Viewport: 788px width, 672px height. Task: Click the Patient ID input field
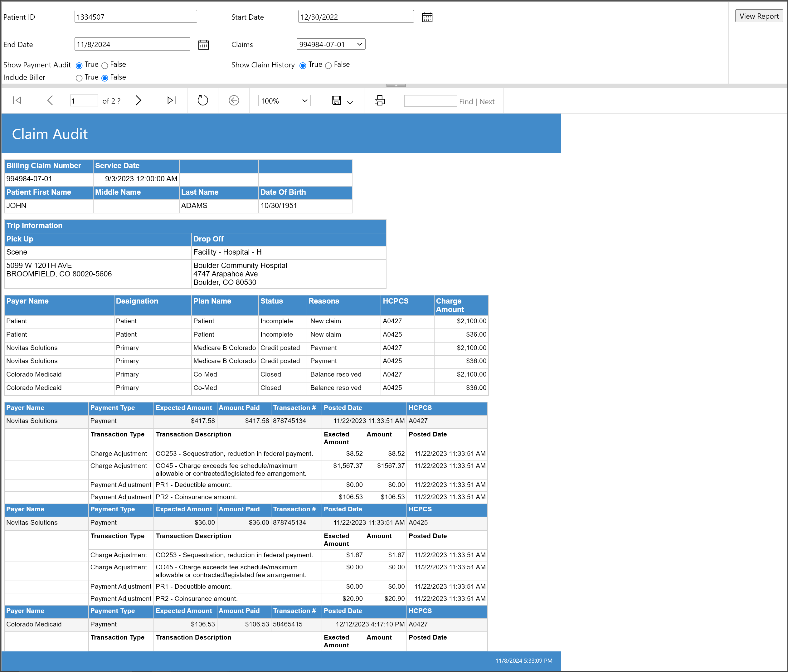[x=135, y=17]
